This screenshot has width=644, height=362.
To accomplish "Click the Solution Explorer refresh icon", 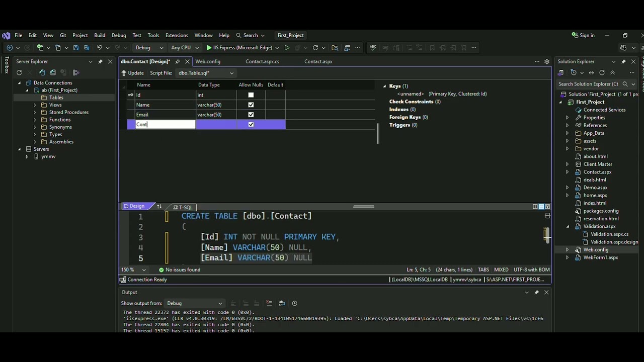I will point(602,72).
